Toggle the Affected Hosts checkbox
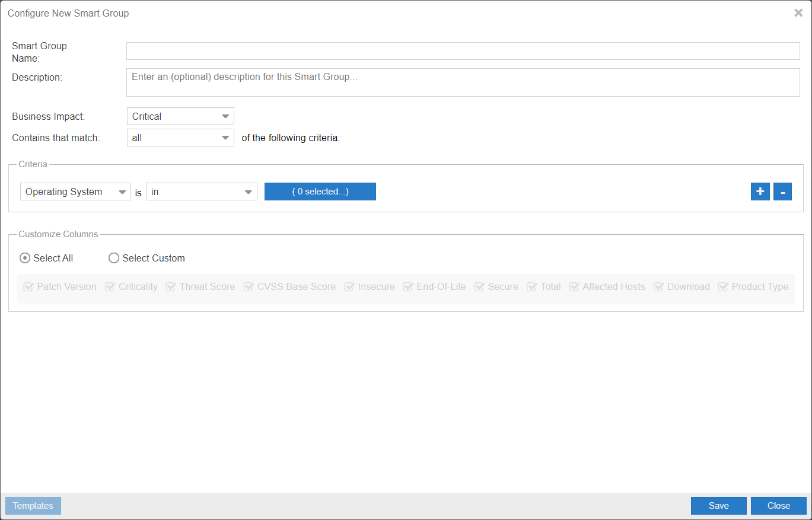The image size is (812, 520). click(x=574, y=287)
